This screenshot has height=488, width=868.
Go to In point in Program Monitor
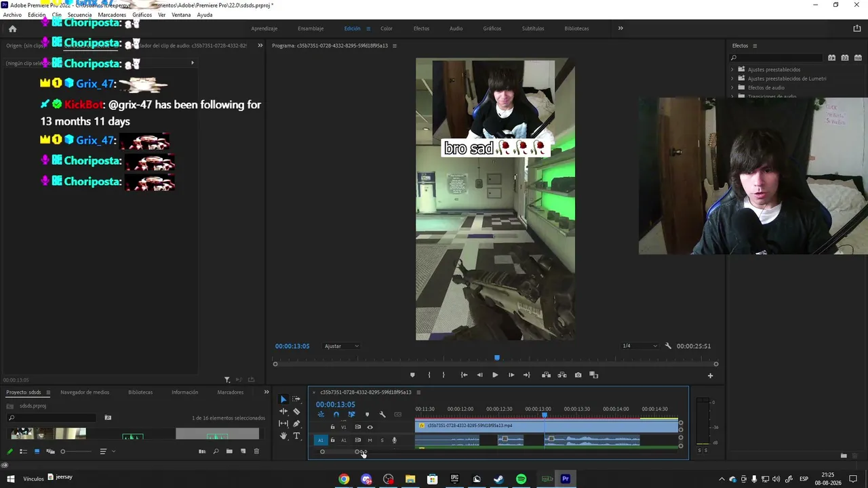click(x=464, y=375)
